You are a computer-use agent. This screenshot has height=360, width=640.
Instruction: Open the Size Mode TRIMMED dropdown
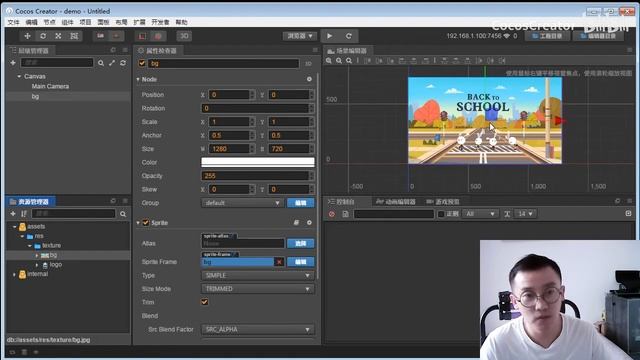tap(258, 289)
